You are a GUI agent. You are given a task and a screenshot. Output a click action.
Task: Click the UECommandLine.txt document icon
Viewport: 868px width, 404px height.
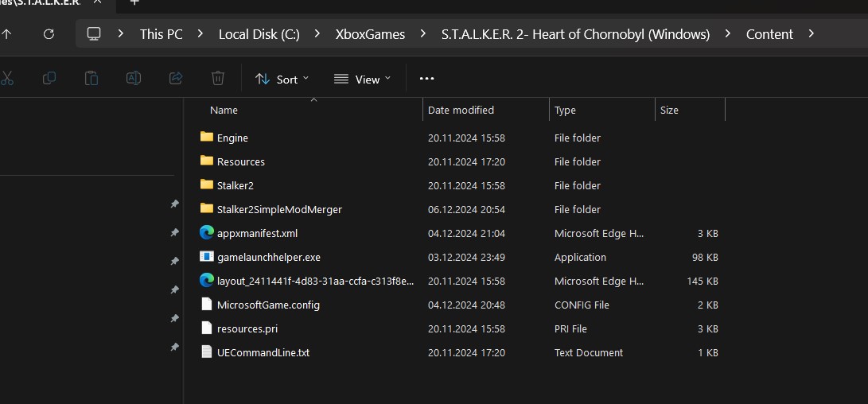(207, 352)
